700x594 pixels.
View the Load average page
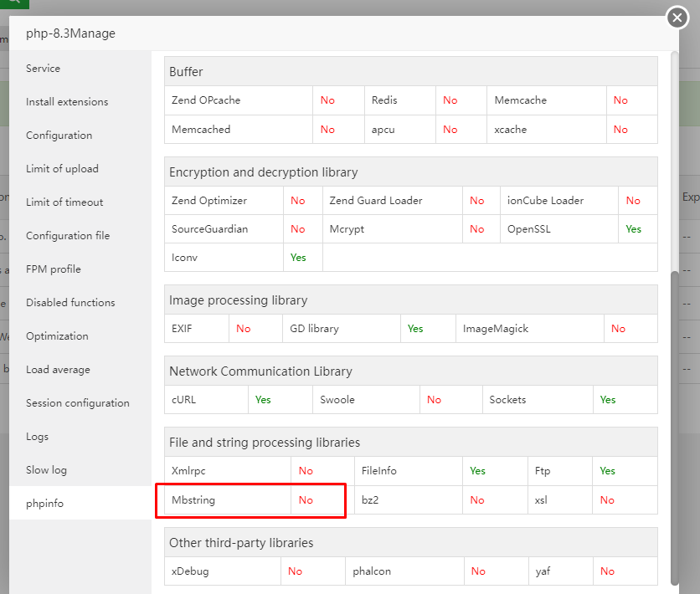pyautogui.click(x=58, y=370)
